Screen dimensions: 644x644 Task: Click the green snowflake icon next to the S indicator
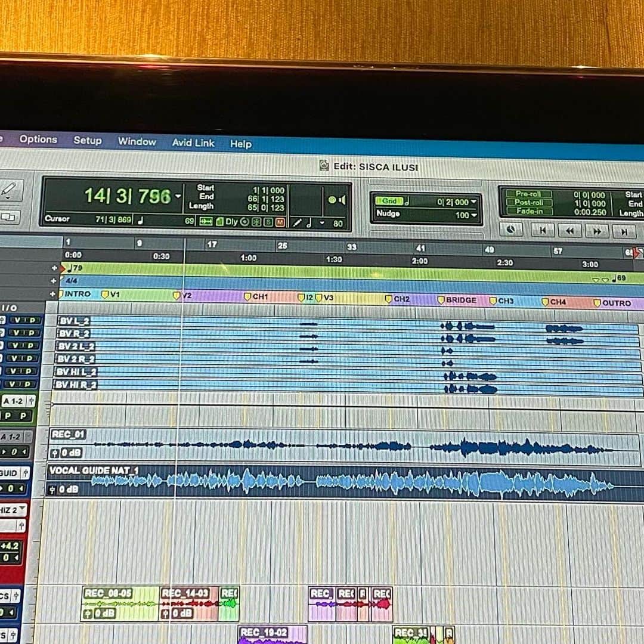(256, 222)
